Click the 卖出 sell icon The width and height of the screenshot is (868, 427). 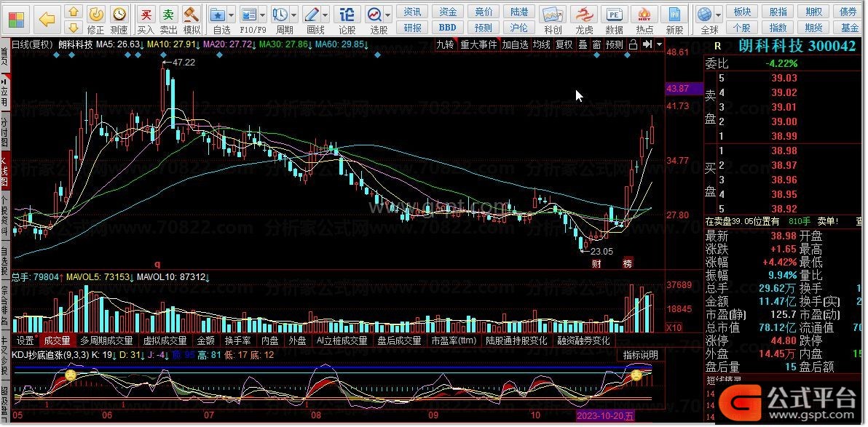[169, 20]
